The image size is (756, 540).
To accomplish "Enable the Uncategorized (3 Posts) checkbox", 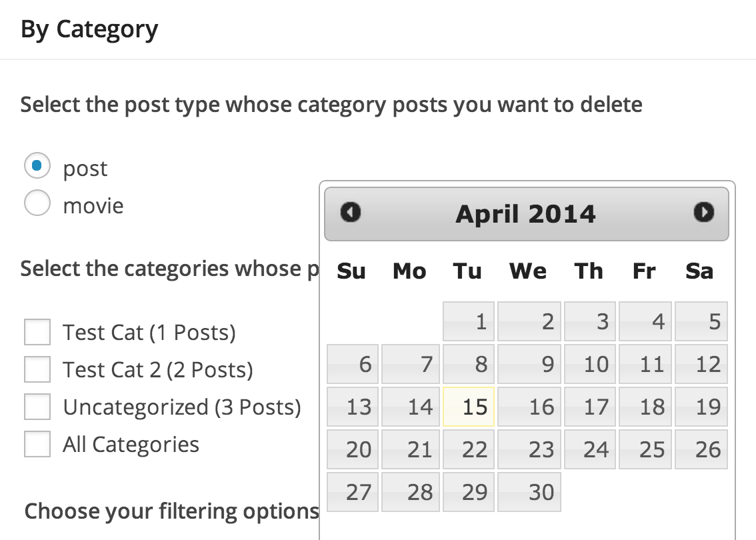I will coord(37,407).
